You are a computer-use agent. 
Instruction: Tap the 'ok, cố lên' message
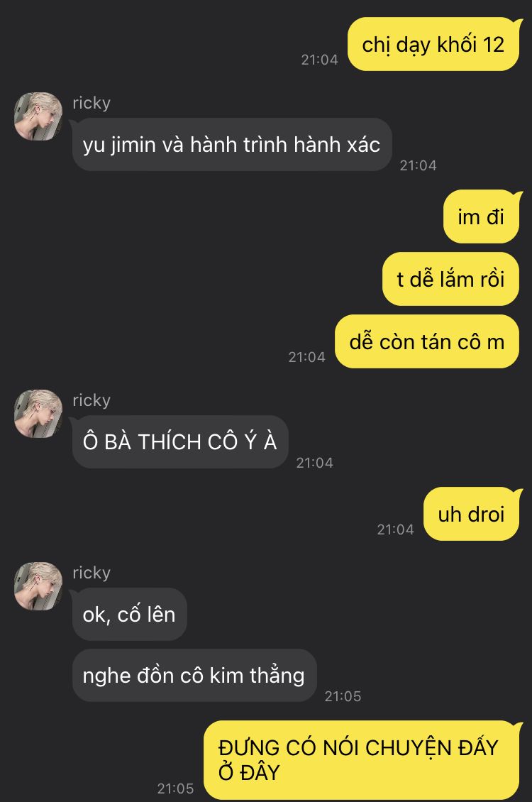tap(129, 615)
